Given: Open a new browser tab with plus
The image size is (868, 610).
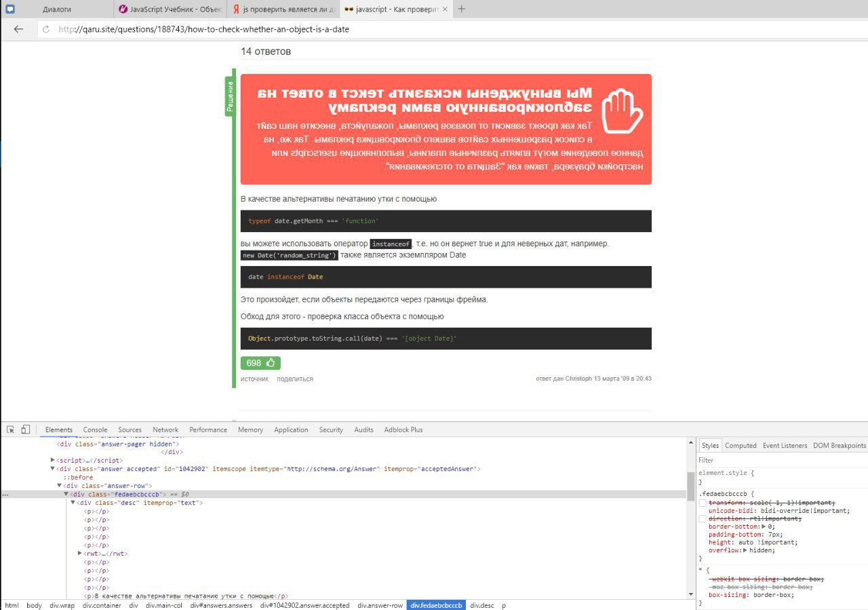Looking at the screenshot, I should pos(462,9).
